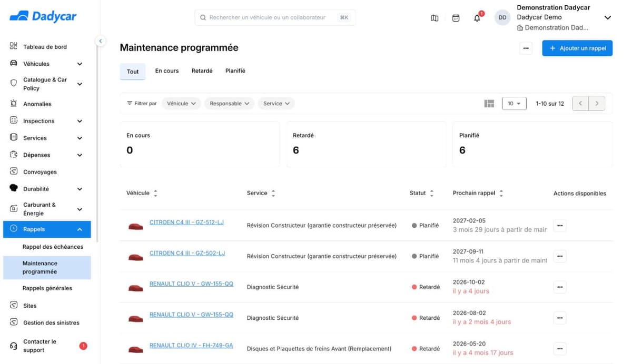Sort table by Service column
The width and height of the screenshot is (632, 364).
[273, 194]
